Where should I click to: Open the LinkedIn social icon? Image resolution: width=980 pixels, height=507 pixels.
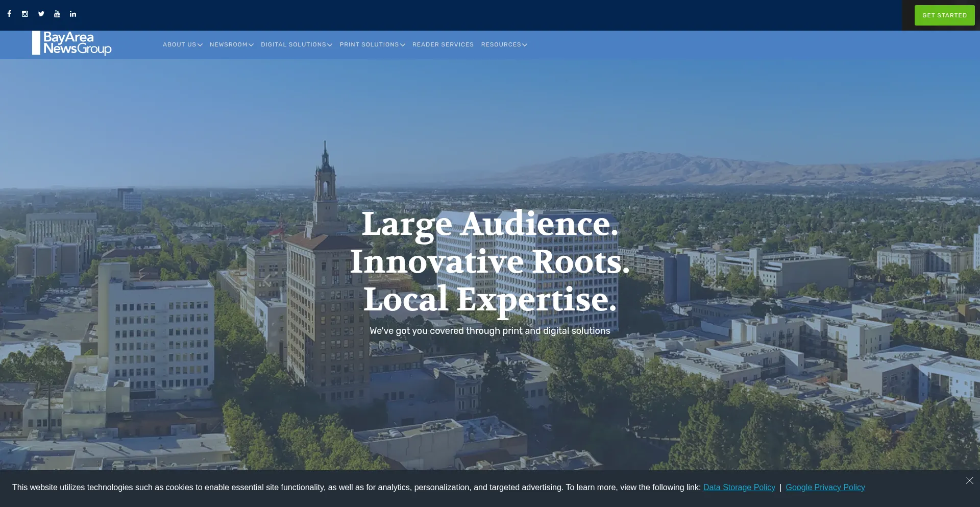point(73,14)
